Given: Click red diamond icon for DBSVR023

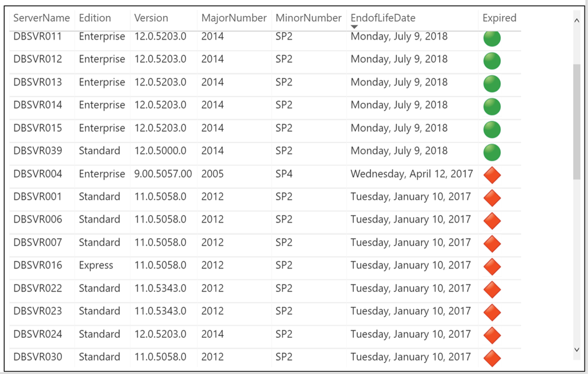Looking at the screenshot, I should [x=492, y=313].
